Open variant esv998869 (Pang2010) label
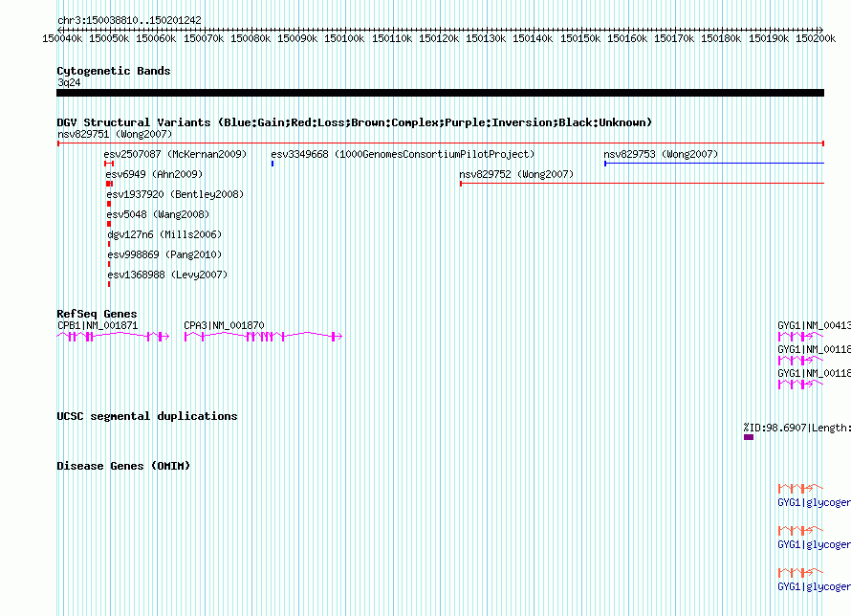This screenshot has height=616, width=851. click(x=164, y=254)
